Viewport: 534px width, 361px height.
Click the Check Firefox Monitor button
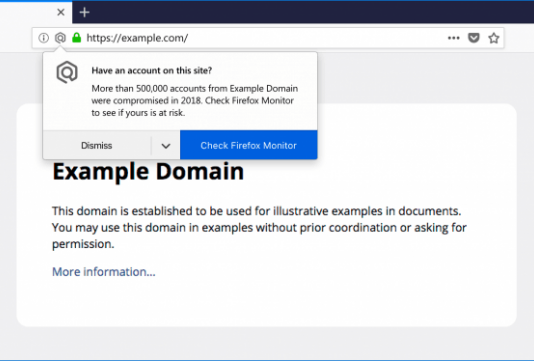pos(249,145)
